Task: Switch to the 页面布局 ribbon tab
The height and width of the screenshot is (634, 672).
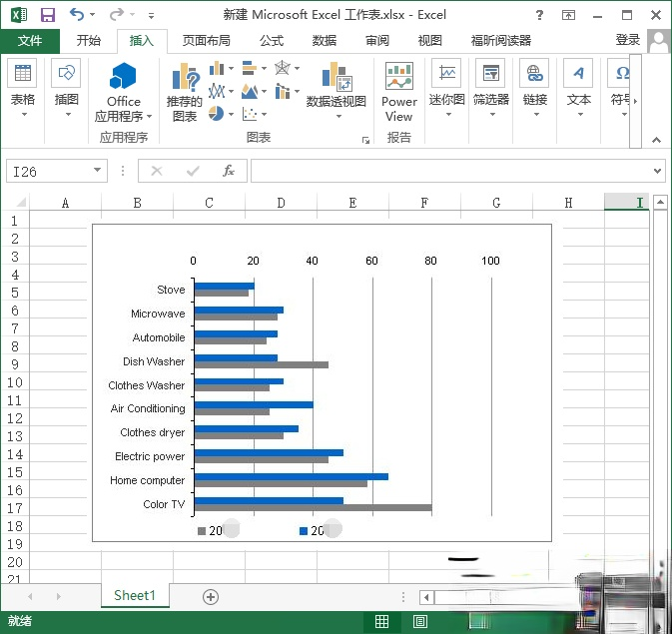Action: pyautogui.click(x=206, y=40)
